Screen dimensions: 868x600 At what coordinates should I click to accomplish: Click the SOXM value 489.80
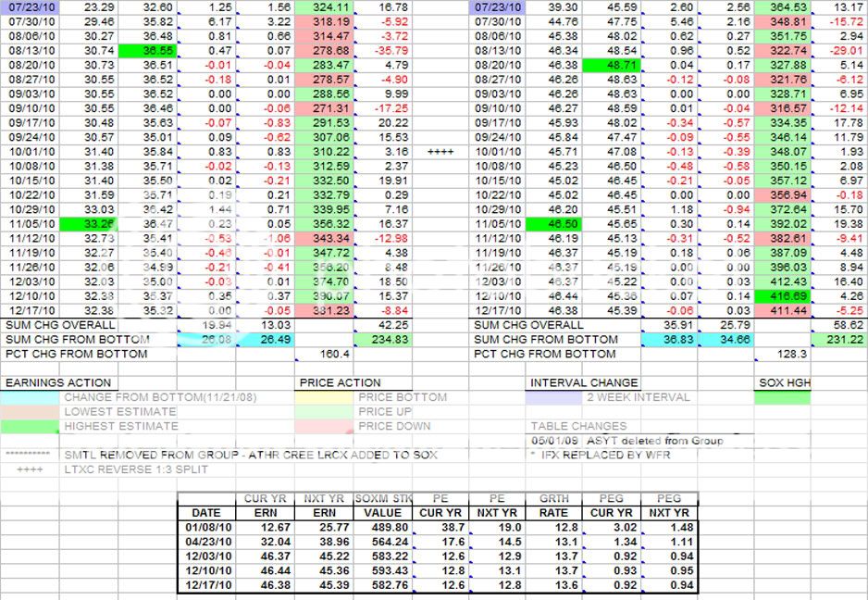[382, 527]
